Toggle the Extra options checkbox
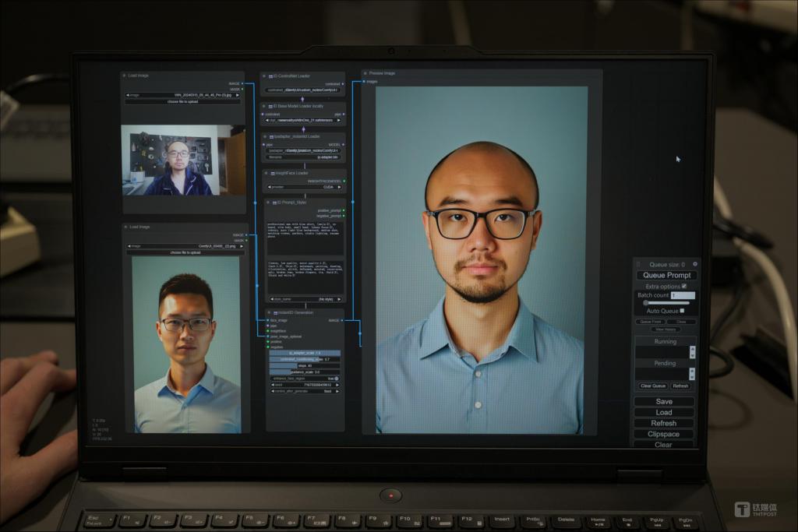Screen dimensions: 798x532 684,286
